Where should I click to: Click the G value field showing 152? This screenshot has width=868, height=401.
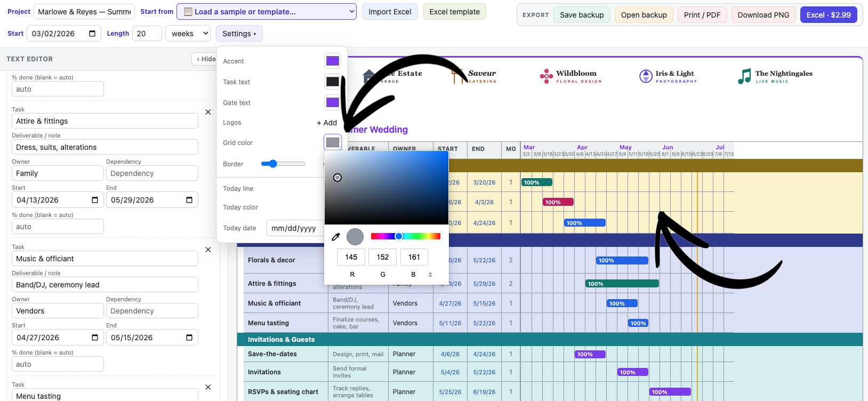coord(383,257)
